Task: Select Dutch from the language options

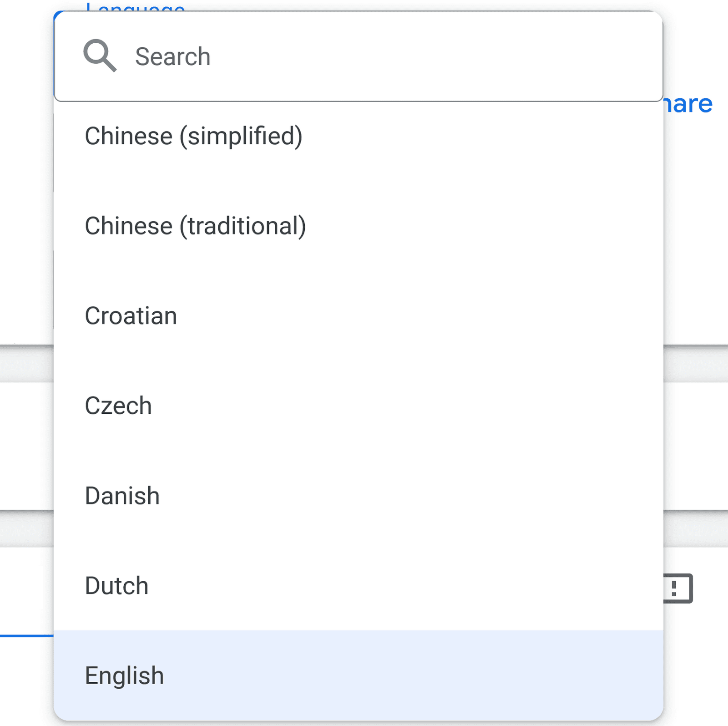Action: [116, 585]
